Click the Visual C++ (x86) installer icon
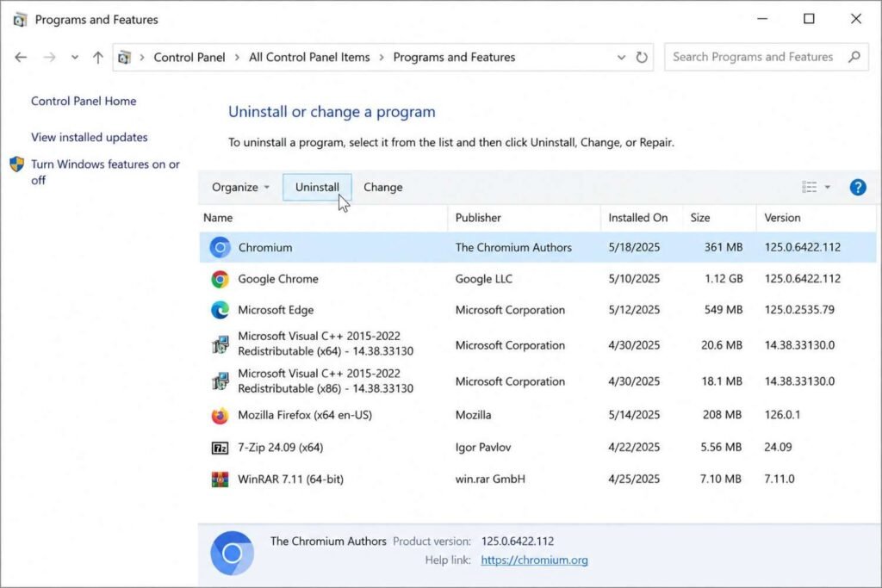 220,381
